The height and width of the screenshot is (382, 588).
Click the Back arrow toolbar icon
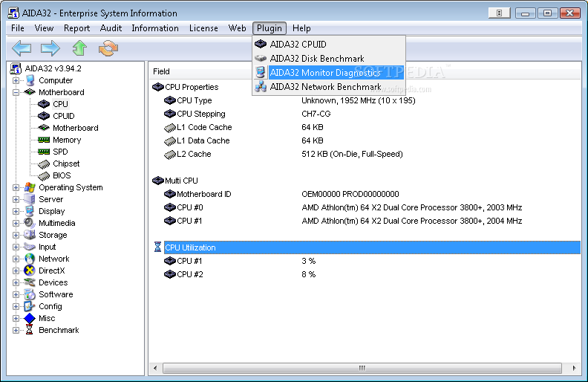coord(22,48)
